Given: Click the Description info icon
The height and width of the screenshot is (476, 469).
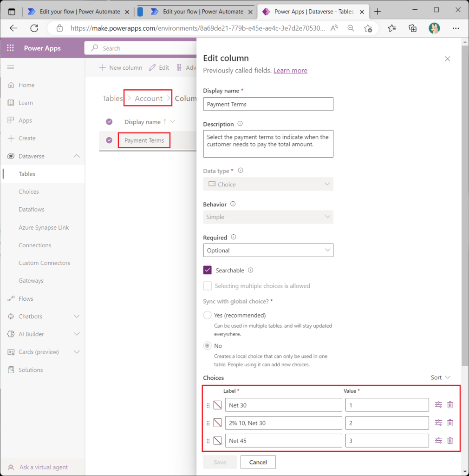Looking at the screenshot, I should 240,124.
